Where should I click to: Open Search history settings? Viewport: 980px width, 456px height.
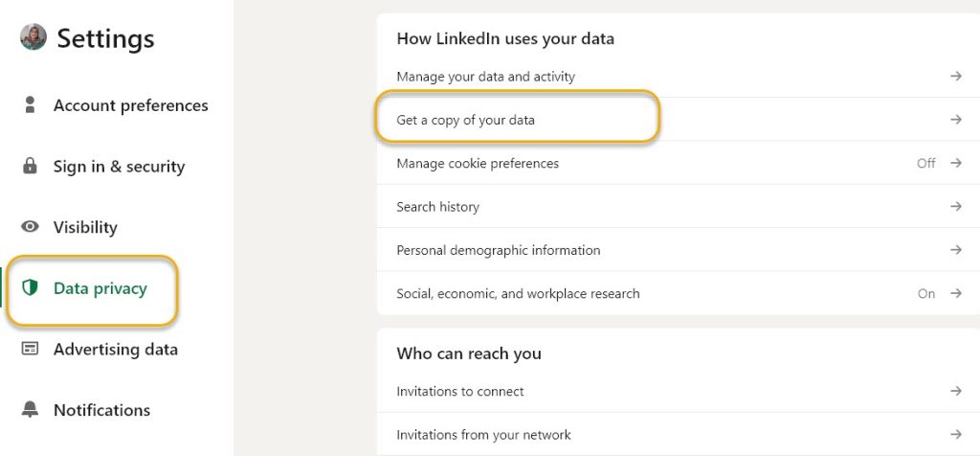(437, 207)
